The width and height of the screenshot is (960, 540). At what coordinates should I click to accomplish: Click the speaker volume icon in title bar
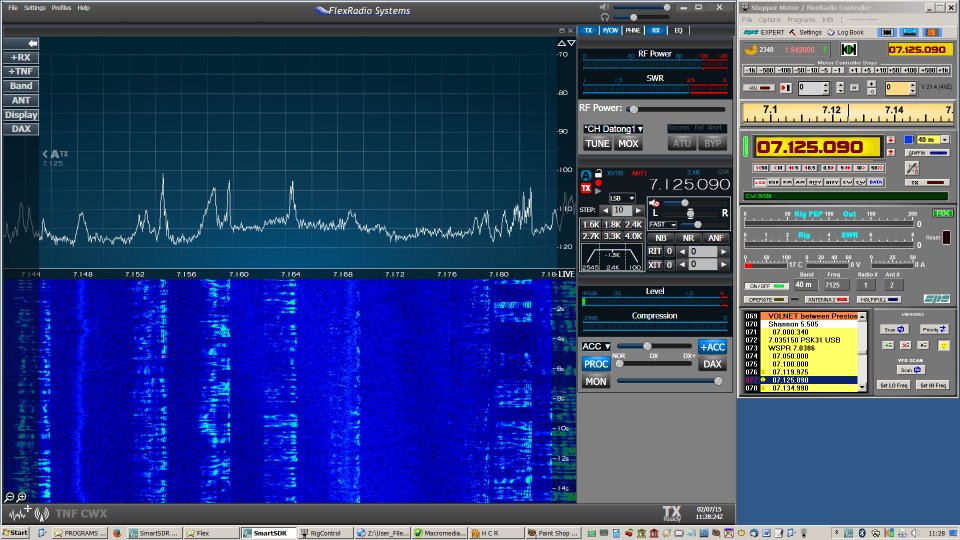click(x=605, y=6)
